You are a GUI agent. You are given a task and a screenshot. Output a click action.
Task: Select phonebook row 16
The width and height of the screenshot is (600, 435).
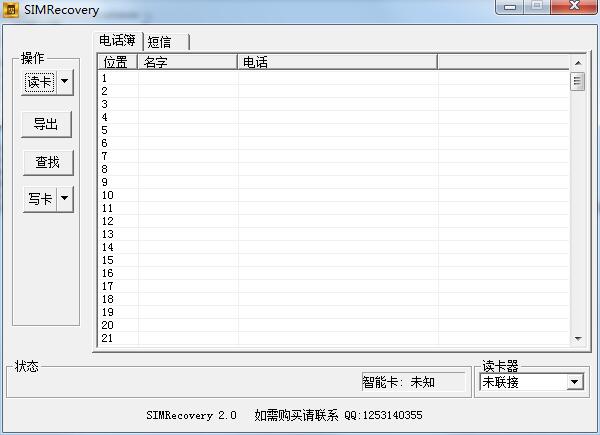(x=334, y=274)
